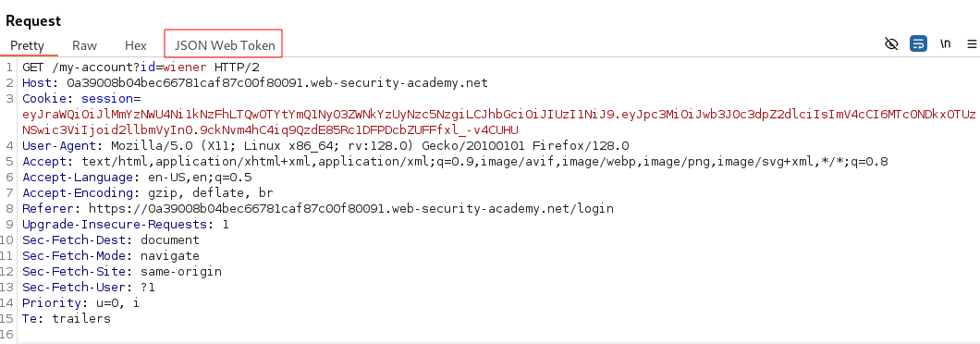Open the JSON Web Token tab
This screenshot has height=344, width=980.
point(225,45)
